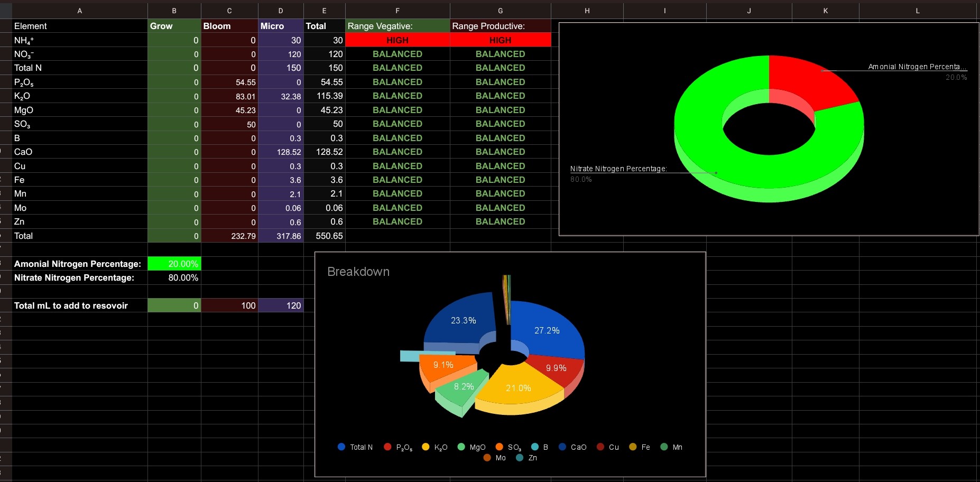Click the Total N legend marker
980x482 pixels.
tap(341, 447)
